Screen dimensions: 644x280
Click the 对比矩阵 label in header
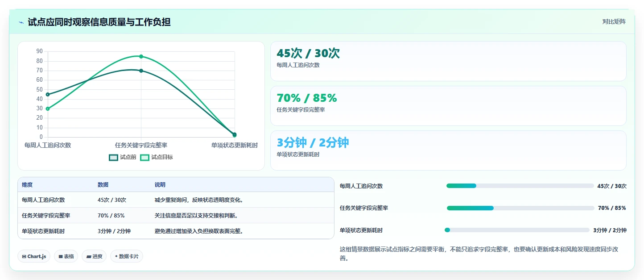pyautogui.click(x=614, y=21)
